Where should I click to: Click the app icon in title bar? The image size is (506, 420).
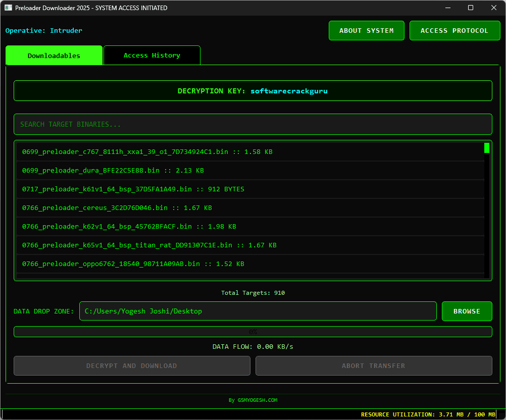pos(9,8)
